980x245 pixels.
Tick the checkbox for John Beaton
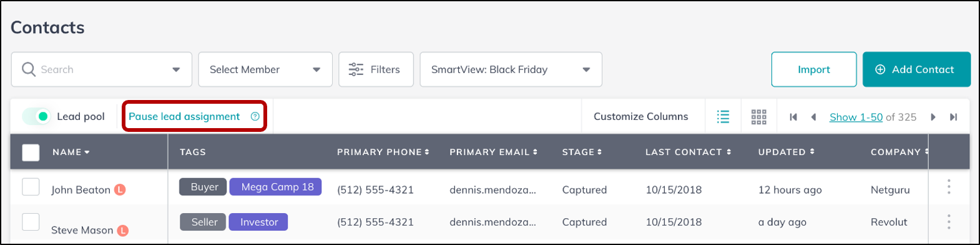point(31,187)
